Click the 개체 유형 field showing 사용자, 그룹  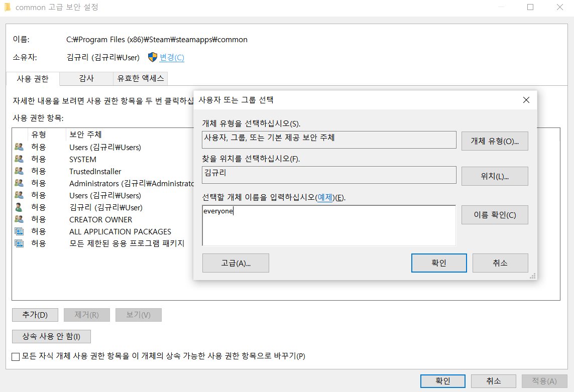(329, 140)
